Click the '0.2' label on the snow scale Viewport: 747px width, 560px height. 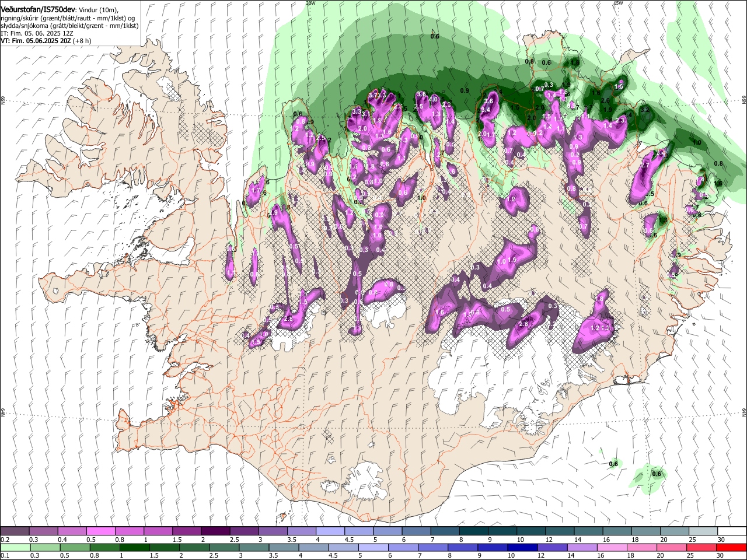point(5,540)
